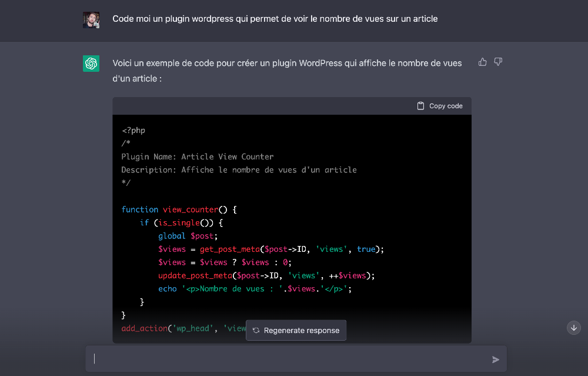This screenshot has width=588, height=376.
Task: Click the add_action('wp_head' code line
Action: pyautogui.click(x=183, y=328)
